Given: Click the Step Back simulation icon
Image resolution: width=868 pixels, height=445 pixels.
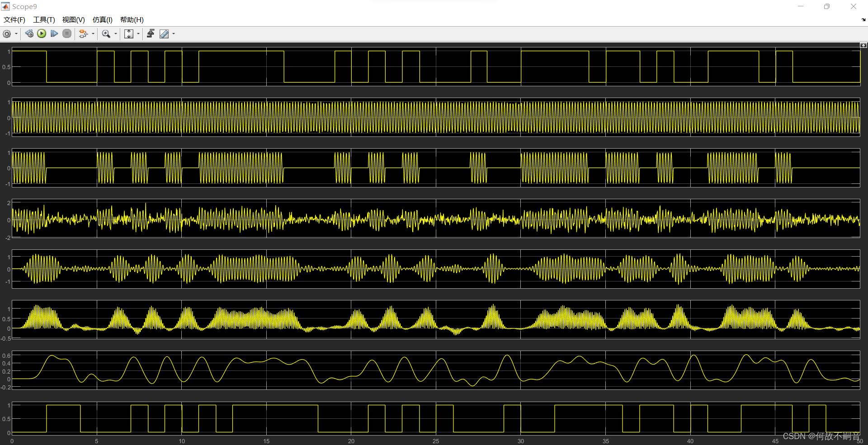Looking at the screenshot, I should [x=29, y=33].
